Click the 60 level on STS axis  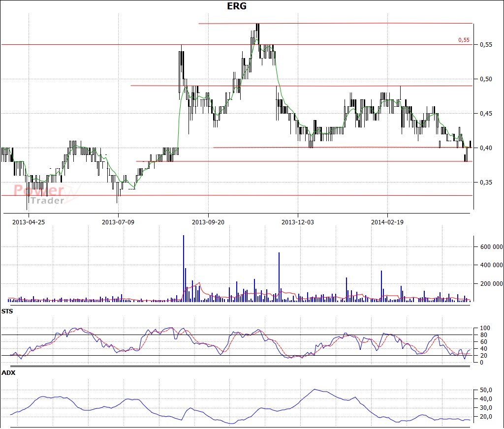pyautogui.click(x=484, y=342)
